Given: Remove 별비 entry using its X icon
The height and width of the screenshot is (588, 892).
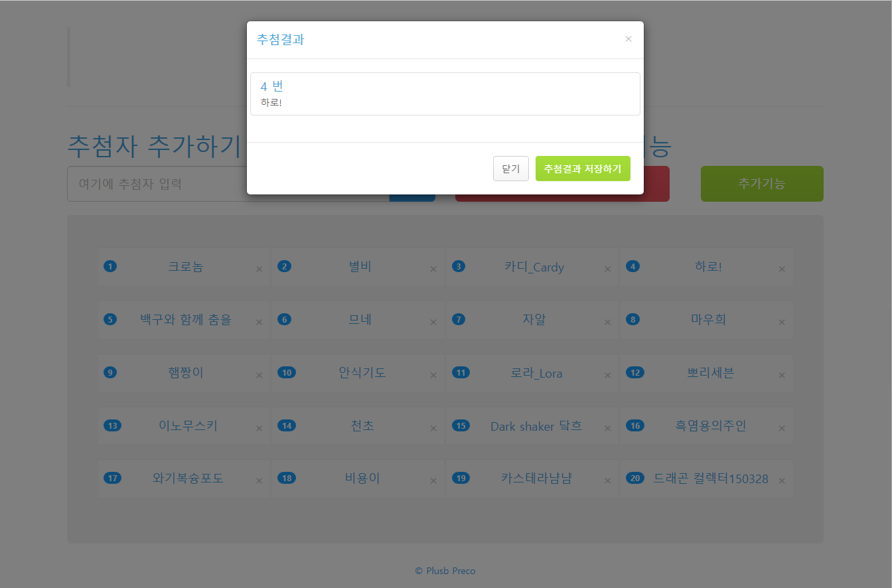Looking at the screenshot, I should pos(433,269).
